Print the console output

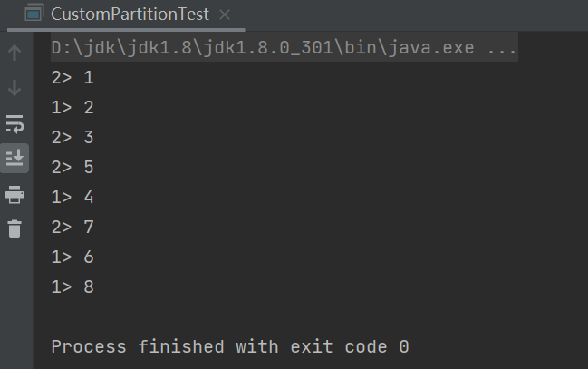tap(14, 193)
